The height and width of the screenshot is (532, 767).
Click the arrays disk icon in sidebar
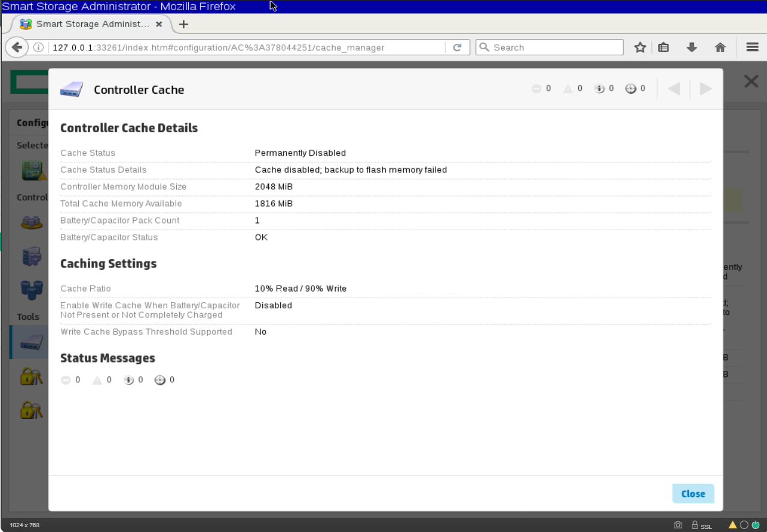click(x=31, y=222)
